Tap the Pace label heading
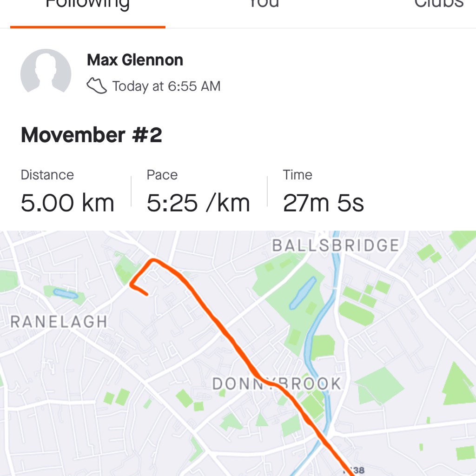Image resolution: width=476 pixels, height=476 pixels. (x=162, y=175)
